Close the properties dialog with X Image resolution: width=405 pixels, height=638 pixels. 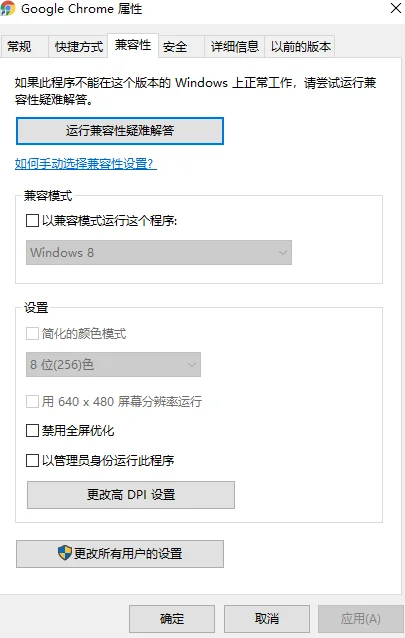396,8
